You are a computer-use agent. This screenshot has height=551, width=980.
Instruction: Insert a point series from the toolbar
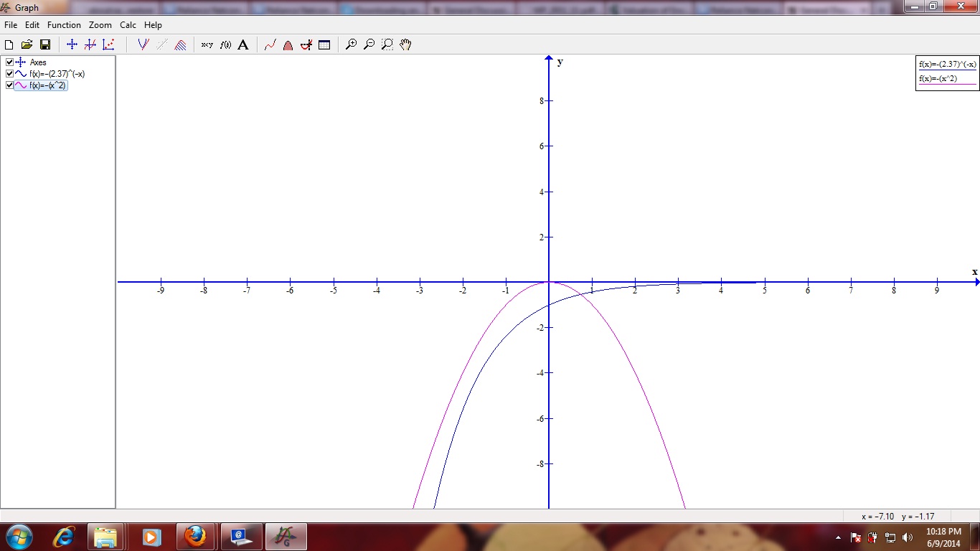tap(108, 44)
